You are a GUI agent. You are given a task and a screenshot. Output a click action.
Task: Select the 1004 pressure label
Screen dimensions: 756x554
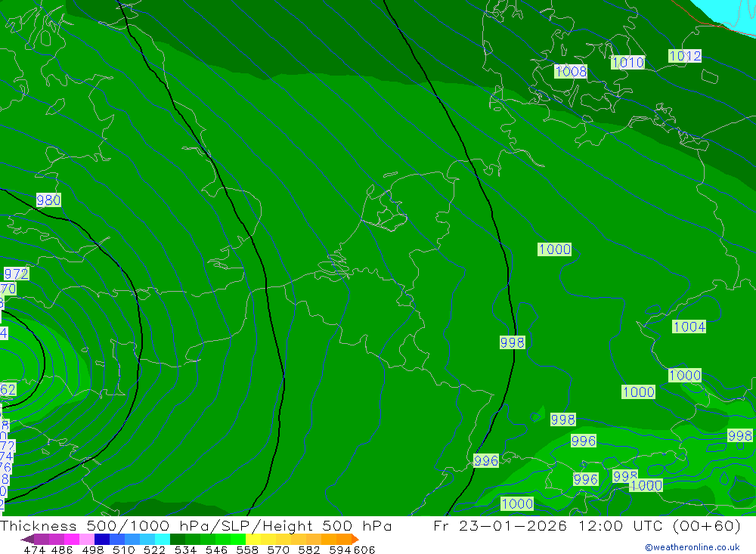click(x=689, y=327)
